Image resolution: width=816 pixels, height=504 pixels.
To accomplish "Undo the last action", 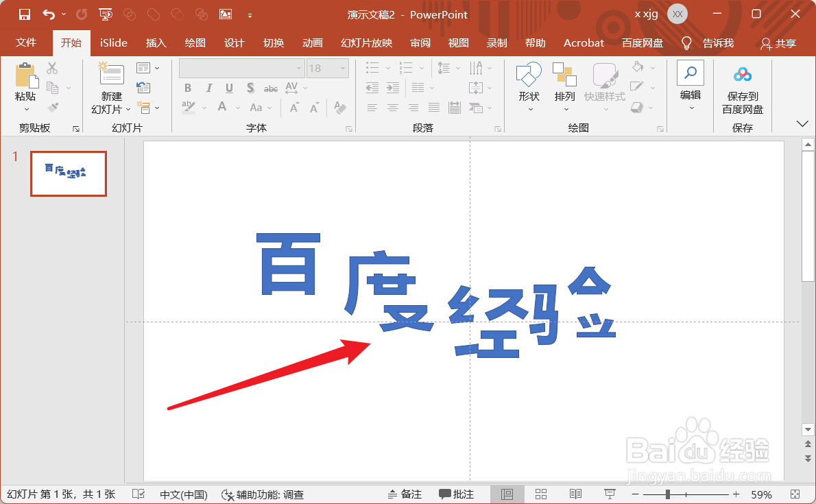I will pyautogui.click(x=49, y=14).
